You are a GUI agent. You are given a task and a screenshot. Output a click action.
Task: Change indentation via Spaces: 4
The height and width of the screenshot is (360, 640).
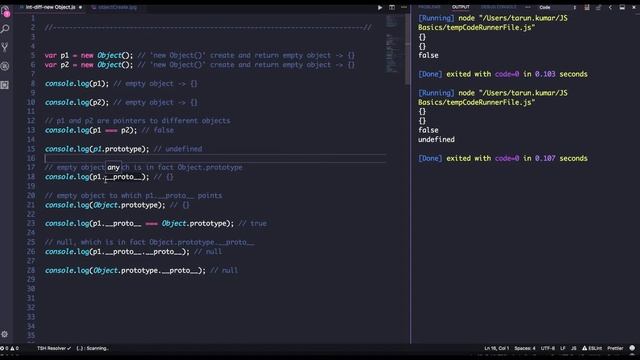(x=525, y=348)
